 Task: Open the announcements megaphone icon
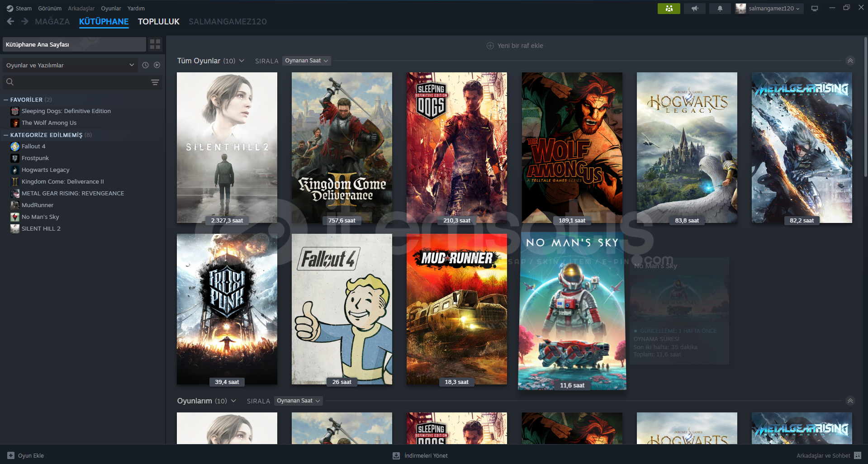(x=694, y=8)
